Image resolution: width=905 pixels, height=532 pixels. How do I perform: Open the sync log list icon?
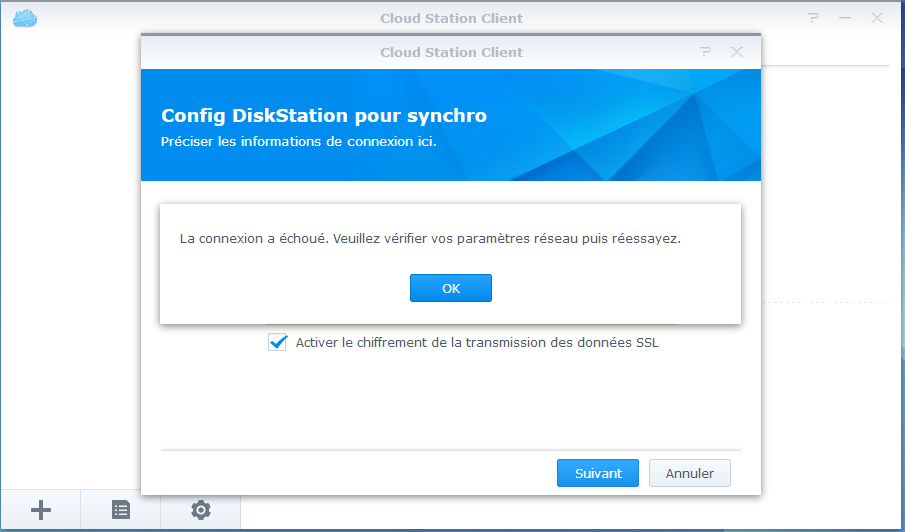click(121, 509)
